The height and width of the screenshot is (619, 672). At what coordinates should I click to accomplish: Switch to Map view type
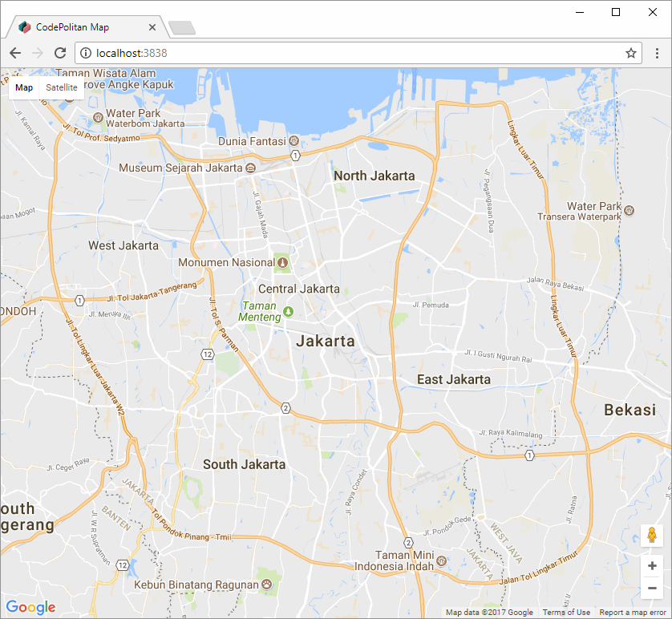(x=24, y=87)
